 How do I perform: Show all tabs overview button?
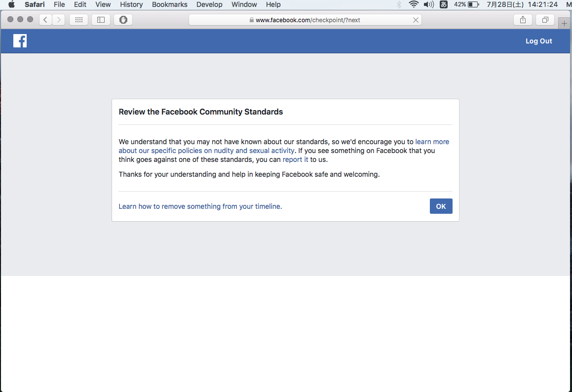pyautogui.click(x=545, y=20)
